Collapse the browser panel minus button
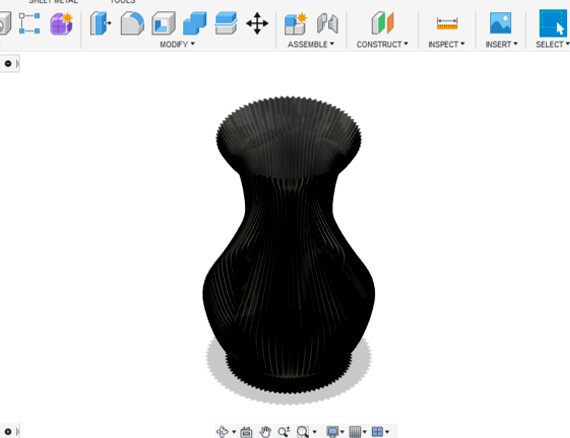The width and height of the screenshot is (570, 438). [x=8, y=64]
